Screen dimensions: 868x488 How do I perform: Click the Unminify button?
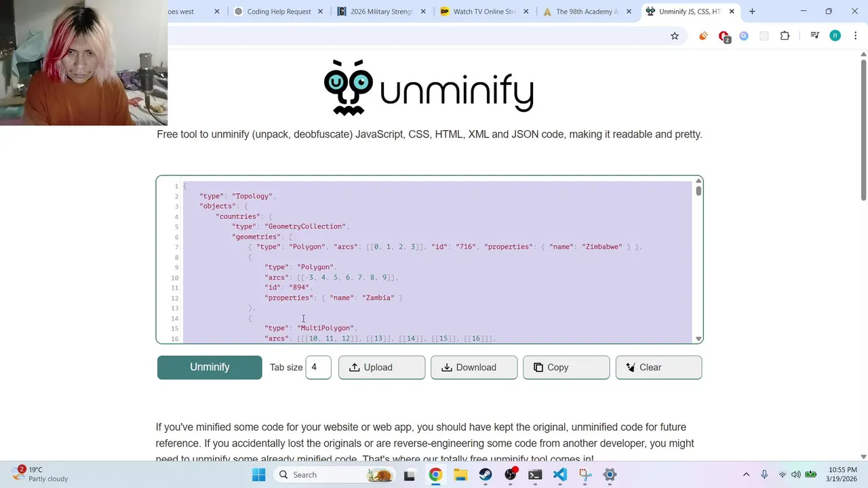click(210, 367)
